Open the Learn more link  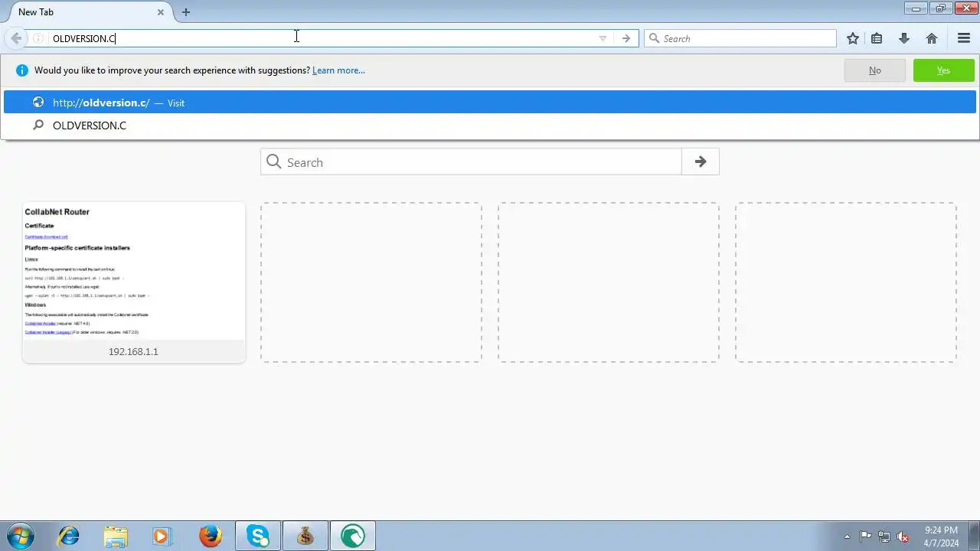coord(338,70)
